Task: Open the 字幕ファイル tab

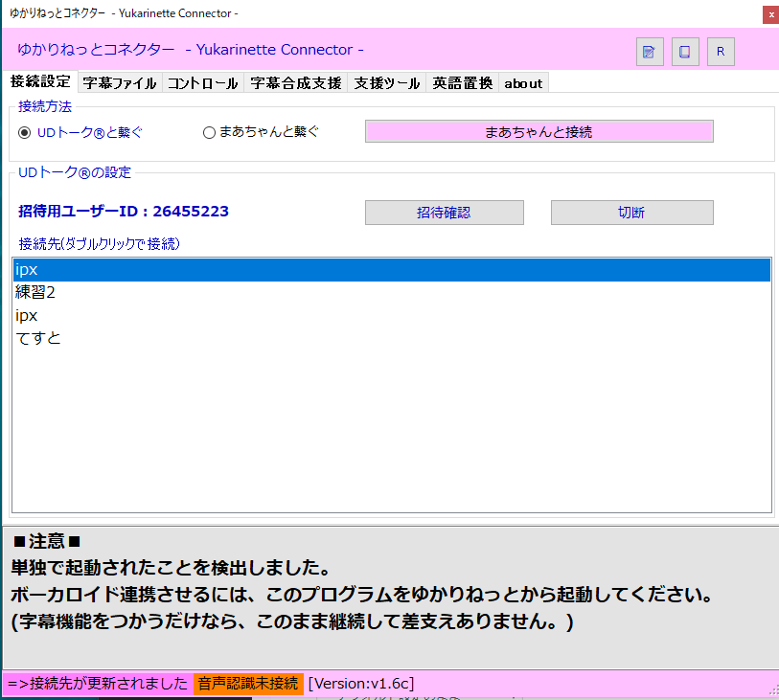Action: point(120,83)
